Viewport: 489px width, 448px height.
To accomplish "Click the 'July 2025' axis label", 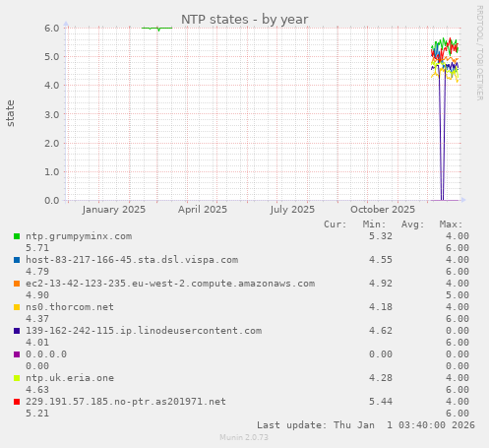I will click(292, 210).
